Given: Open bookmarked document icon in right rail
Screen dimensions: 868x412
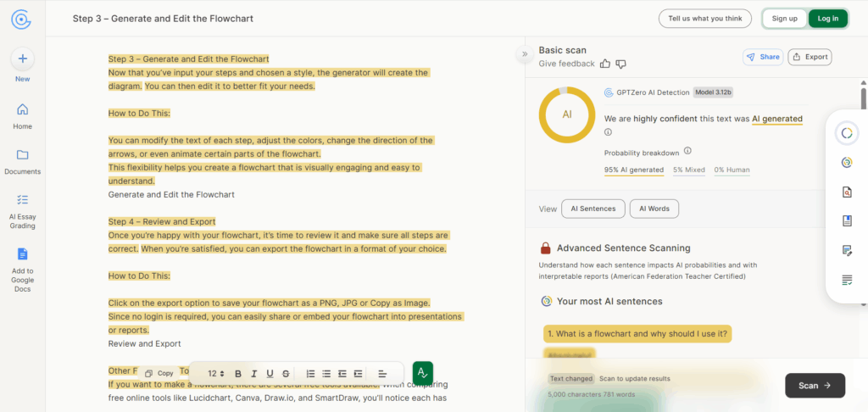Looking at the screenshot, I should pos(847,221).
